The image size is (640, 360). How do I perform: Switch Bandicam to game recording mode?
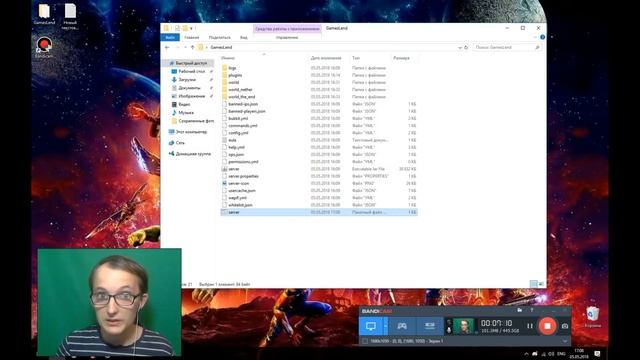pos(402,326)
